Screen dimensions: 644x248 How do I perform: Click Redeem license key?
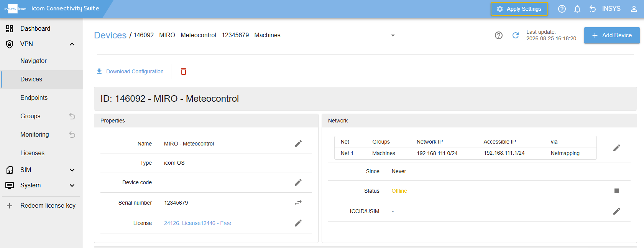[x=48, y=206]
